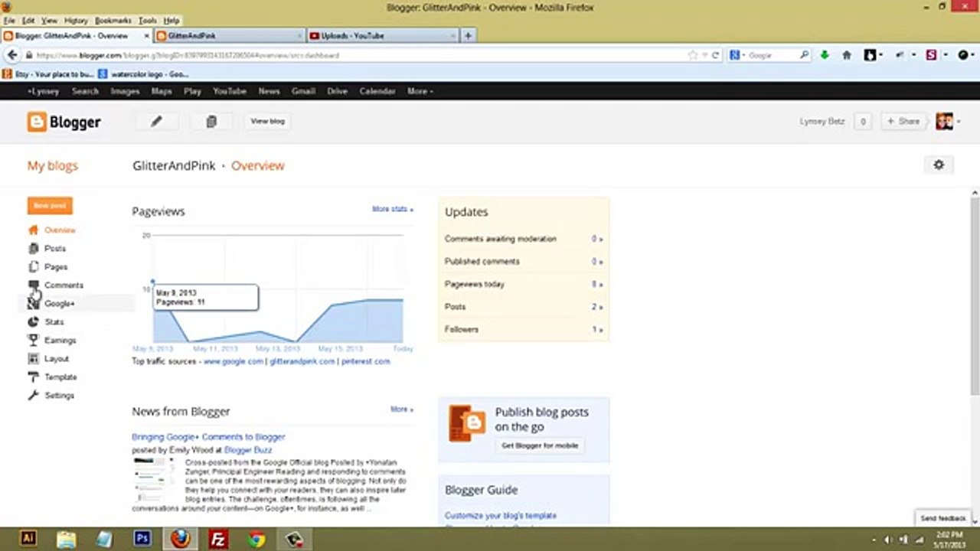Open the More stats link
980x551 pixels.
[393, 209]
